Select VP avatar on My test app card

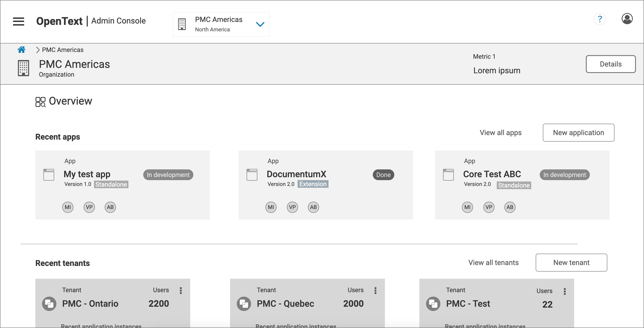89,207
